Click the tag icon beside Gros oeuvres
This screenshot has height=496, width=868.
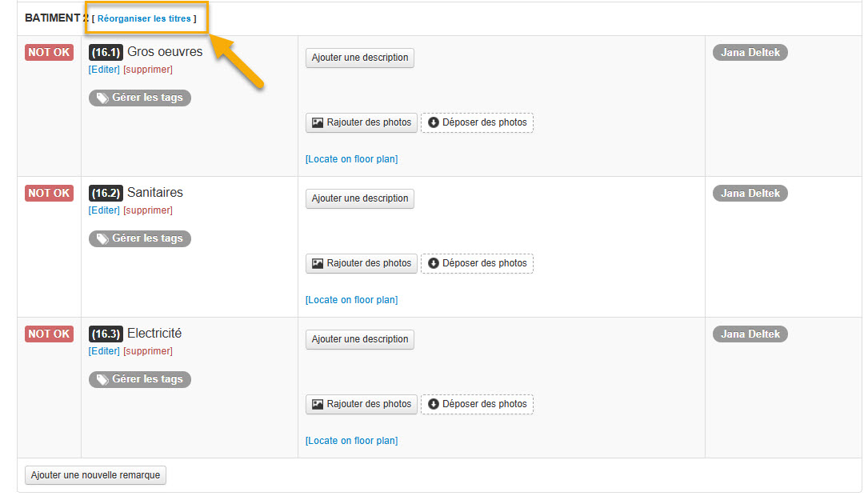[102, 98]
